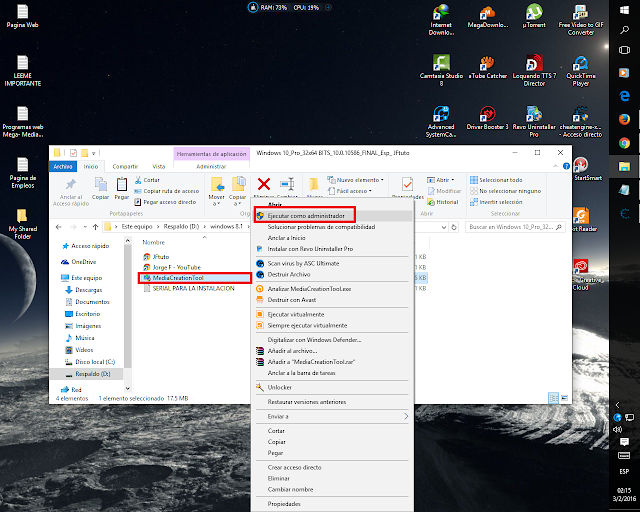Open My Shared Folder desktop icon
The height and width of the screenshot is (512, 640).
click(x=22, y=224)
